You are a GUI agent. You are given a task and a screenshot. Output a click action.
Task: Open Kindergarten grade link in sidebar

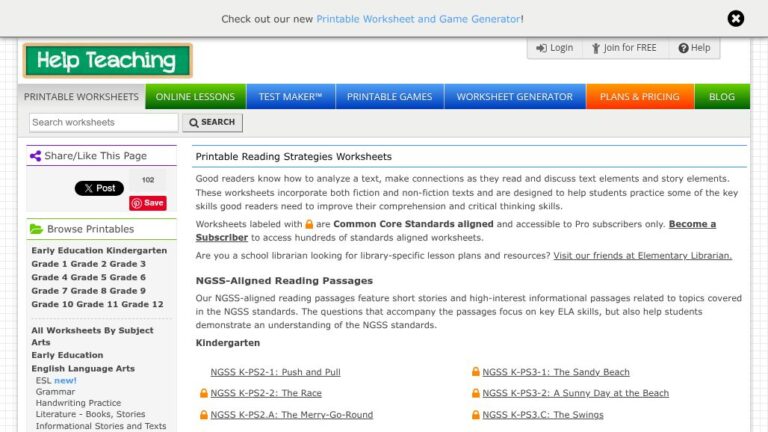137,250
